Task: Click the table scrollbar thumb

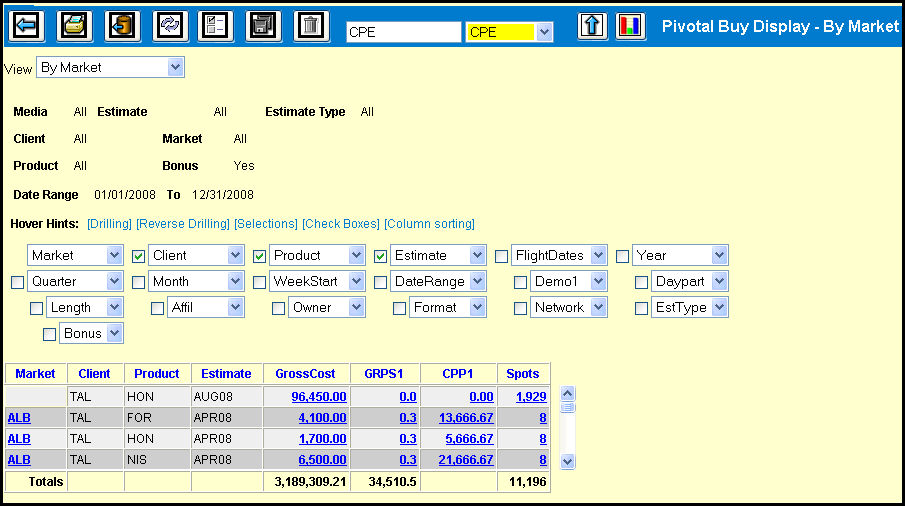Action: tap(568, 407)
